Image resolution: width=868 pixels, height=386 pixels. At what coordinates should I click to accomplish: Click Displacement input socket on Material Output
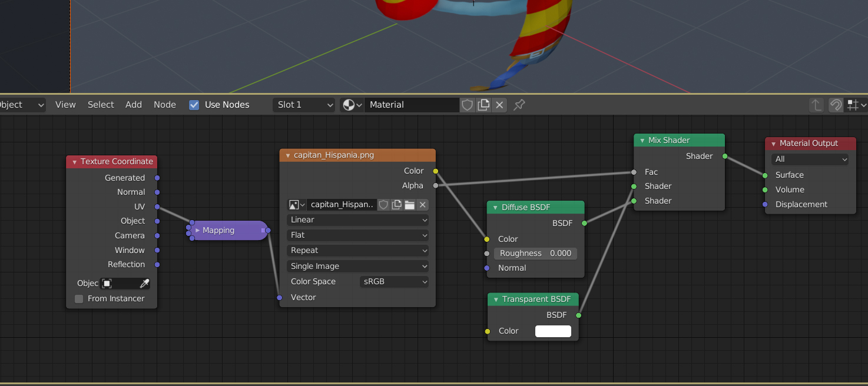(765, 205)
